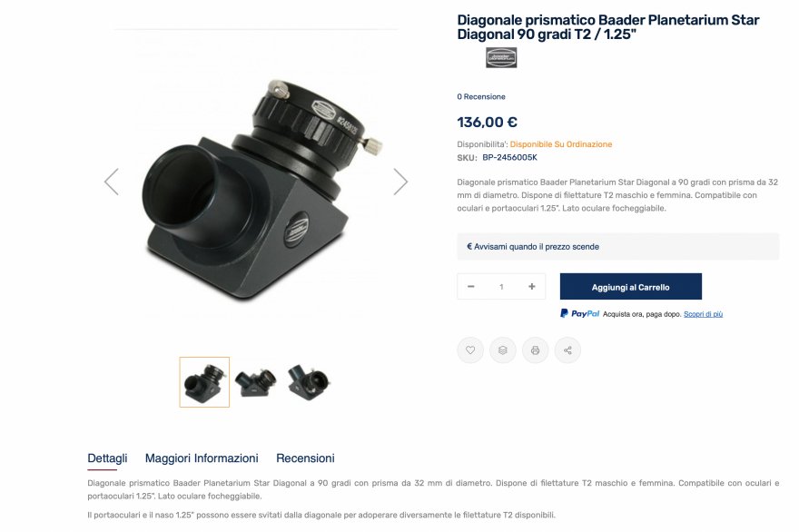The height and width of the screenshot is (532, 799).
Task: Show previous product image with left arrow
Action: [112, 182]
